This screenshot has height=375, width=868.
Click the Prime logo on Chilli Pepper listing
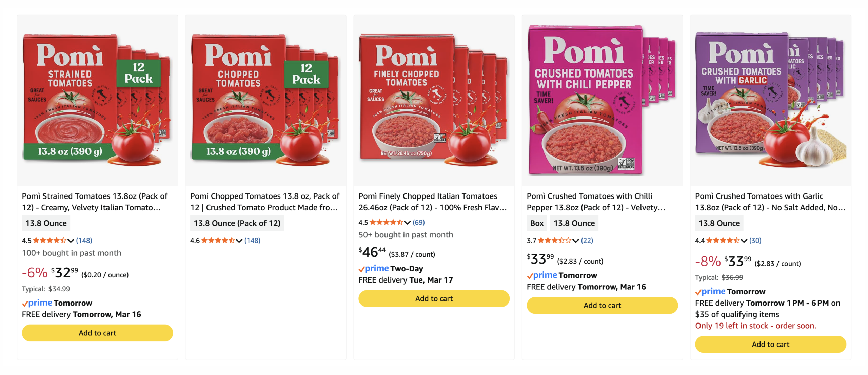[x=542, y=275]
